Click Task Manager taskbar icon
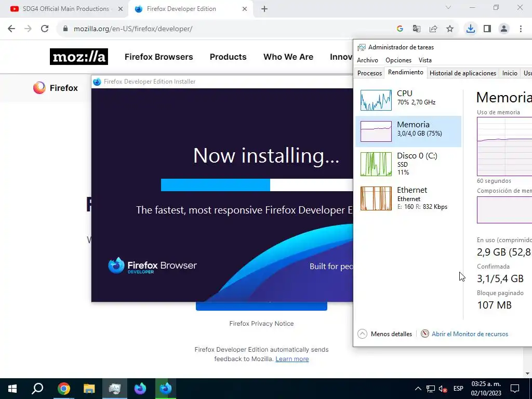Screen dimensions: 532x399 pyautogui.click(x=115, y=389)
